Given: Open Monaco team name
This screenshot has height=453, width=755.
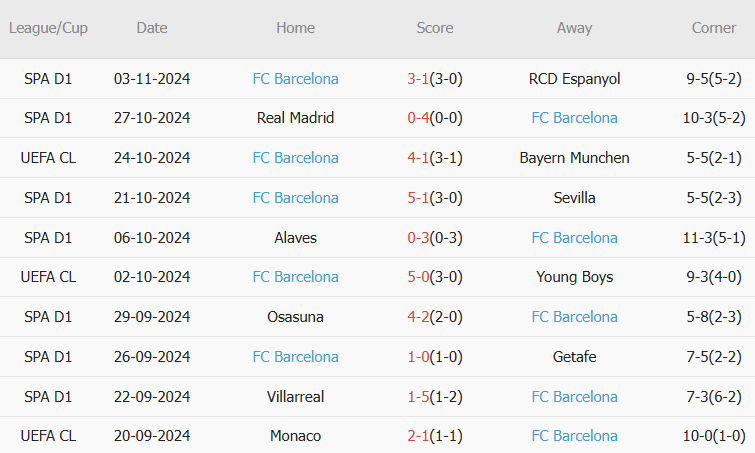Looking at the screenshot, I should (295, 436).
